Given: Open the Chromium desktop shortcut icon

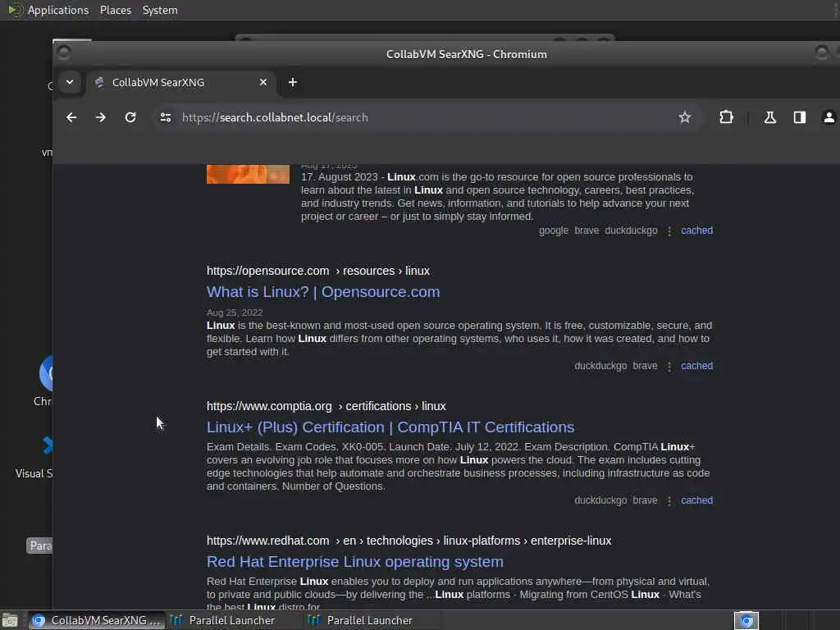Looking at the screenshot, I should point(46,373).
